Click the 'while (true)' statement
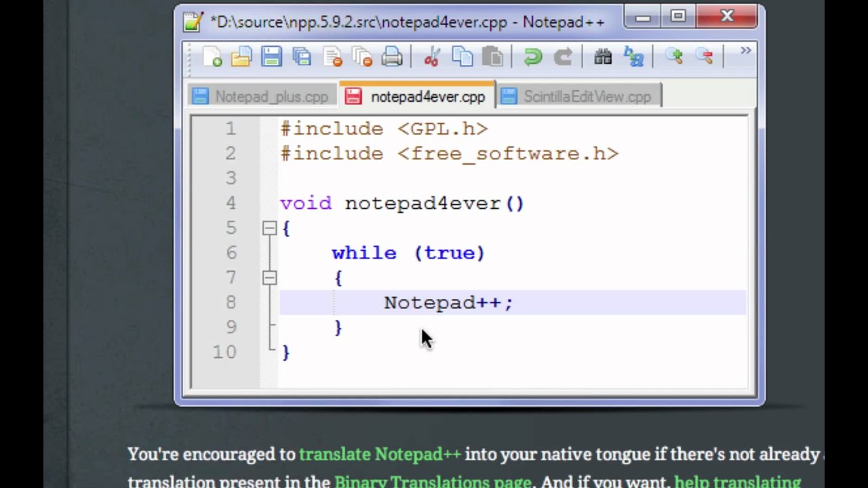 [x=408, y=253]
